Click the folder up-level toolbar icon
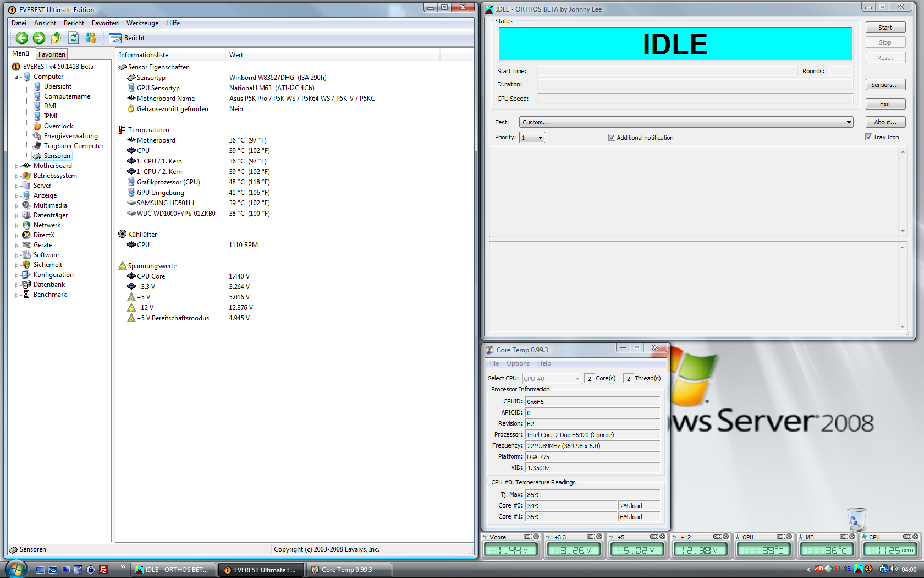Screen dimensions: 924x578 point(56,38)
